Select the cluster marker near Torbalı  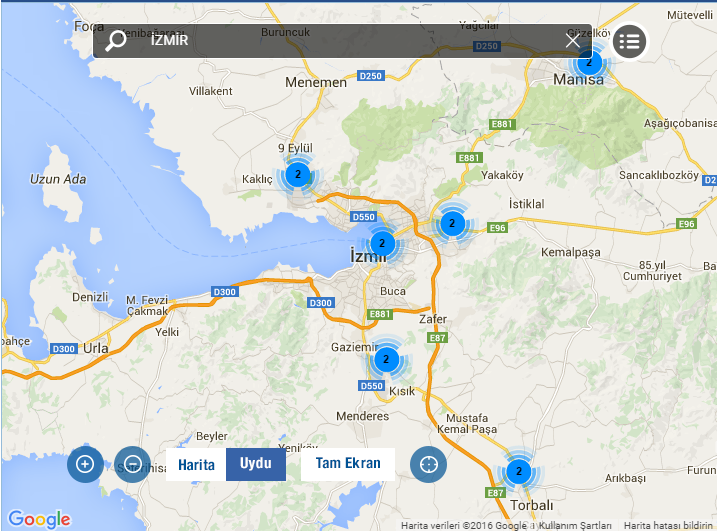(x=519, y=472)
